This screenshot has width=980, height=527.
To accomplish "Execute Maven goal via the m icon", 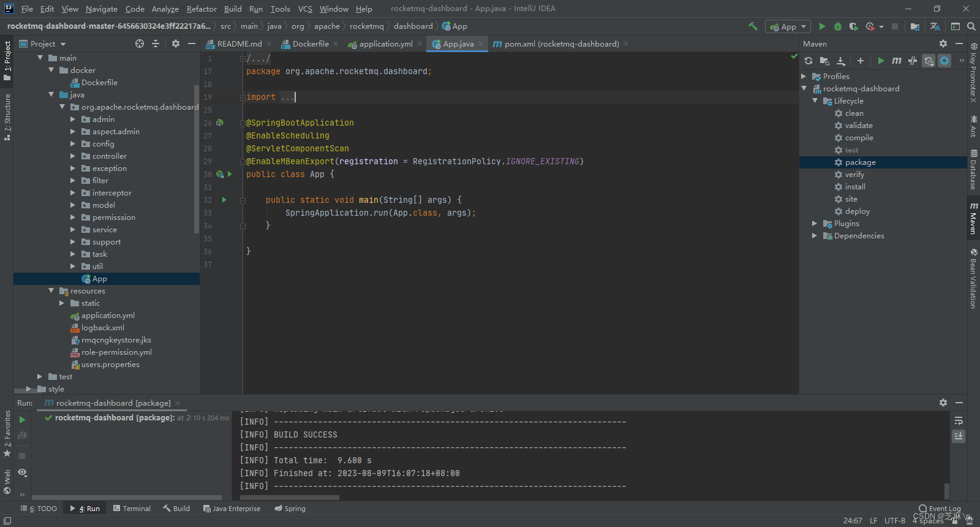I will 897,61.
